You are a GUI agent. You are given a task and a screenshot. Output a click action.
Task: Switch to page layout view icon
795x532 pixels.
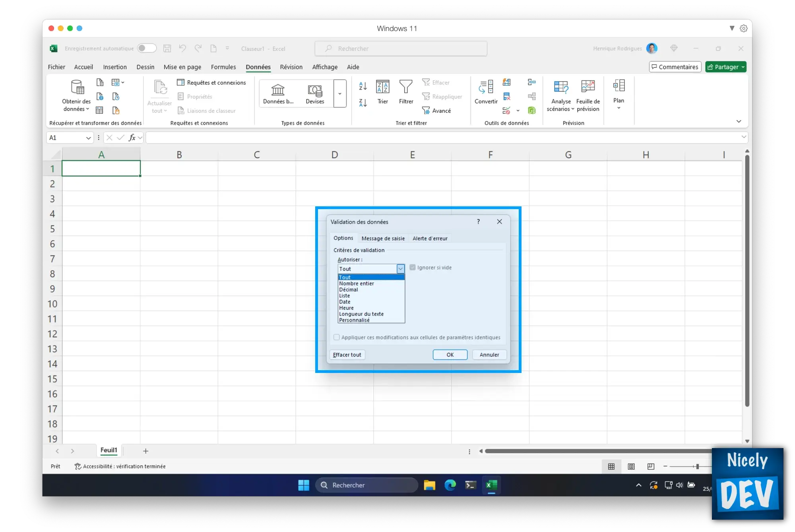point(631,466)
